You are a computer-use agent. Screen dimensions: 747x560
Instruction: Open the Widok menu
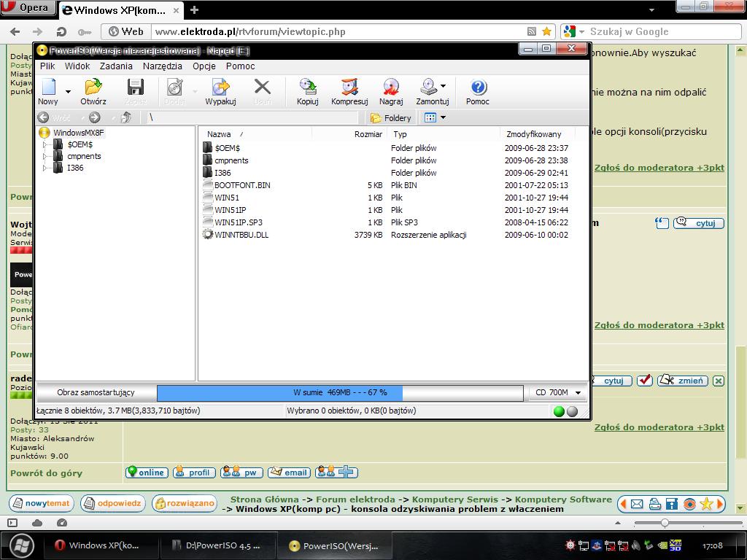(x=77, y=66)
